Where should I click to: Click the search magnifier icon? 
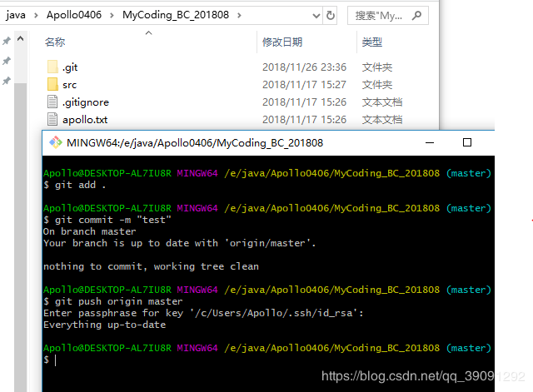pos(416,15)
